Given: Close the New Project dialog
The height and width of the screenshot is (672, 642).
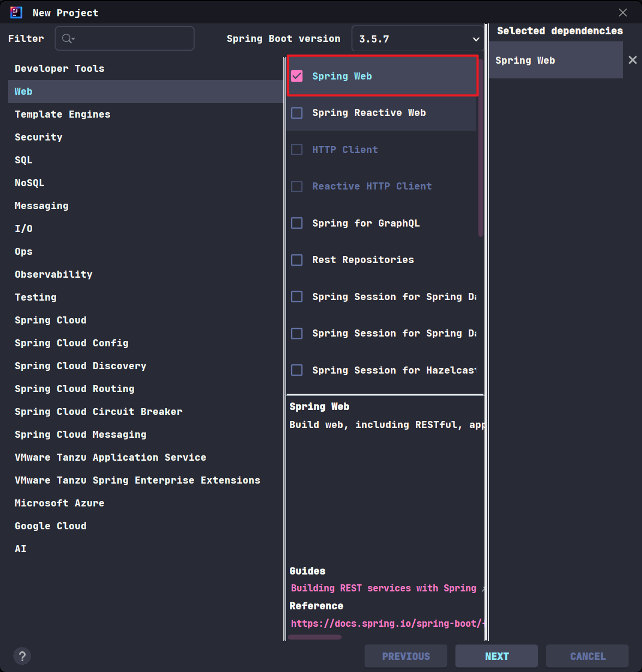Looking at the screenshot, I should (x=623, y=13).
